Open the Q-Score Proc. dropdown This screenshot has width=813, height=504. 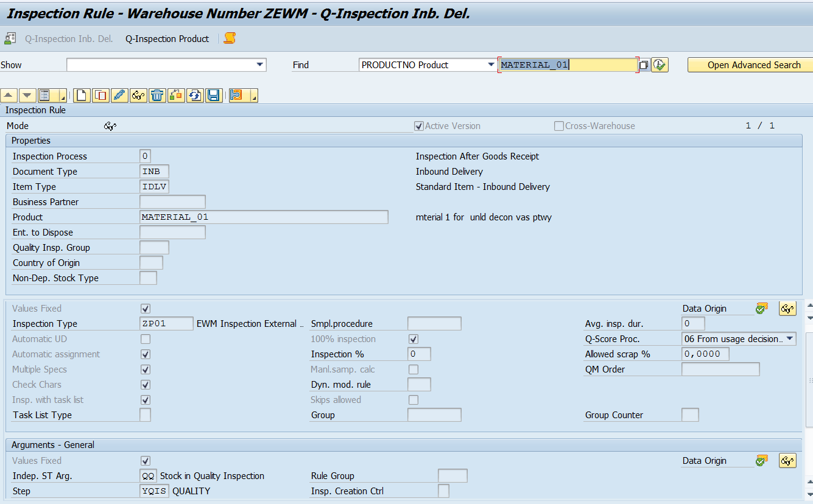[789, 338]
